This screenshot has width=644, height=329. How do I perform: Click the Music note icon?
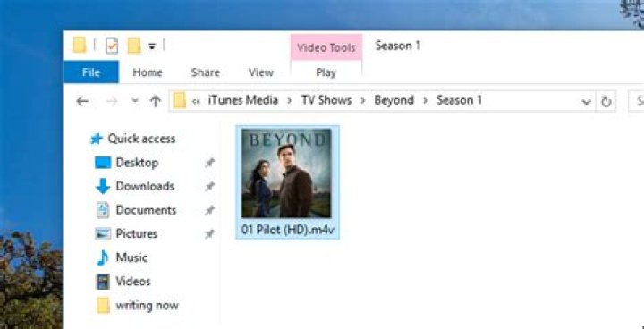click(103, 258)
